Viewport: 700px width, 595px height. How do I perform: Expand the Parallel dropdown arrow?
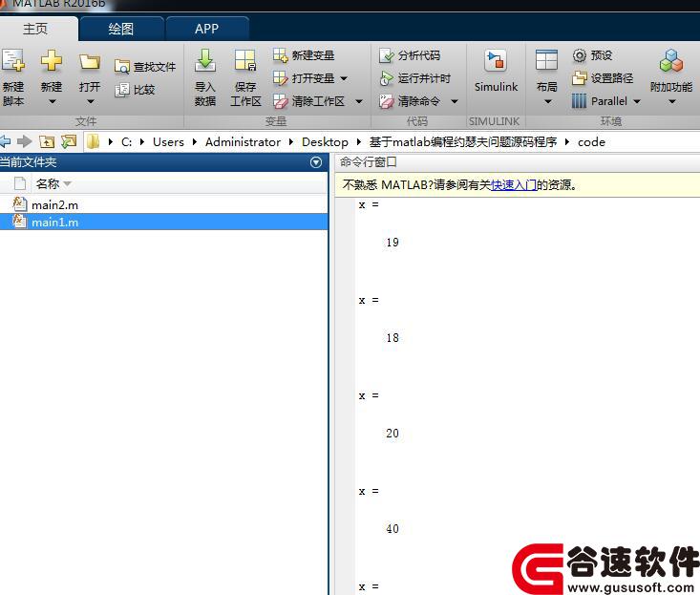pos(637,102)
